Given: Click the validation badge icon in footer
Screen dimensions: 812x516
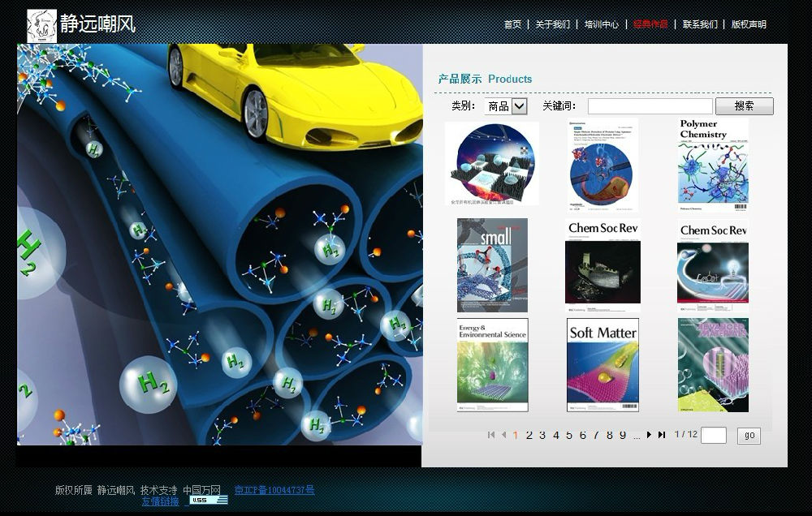Looking at the screenshot, I should coord(209,501).
